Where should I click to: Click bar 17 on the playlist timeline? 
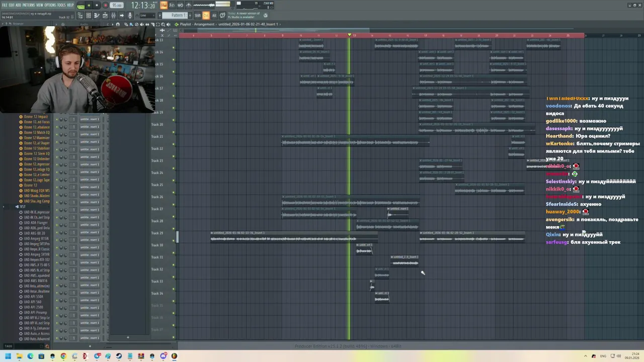[x=426, y=35]
